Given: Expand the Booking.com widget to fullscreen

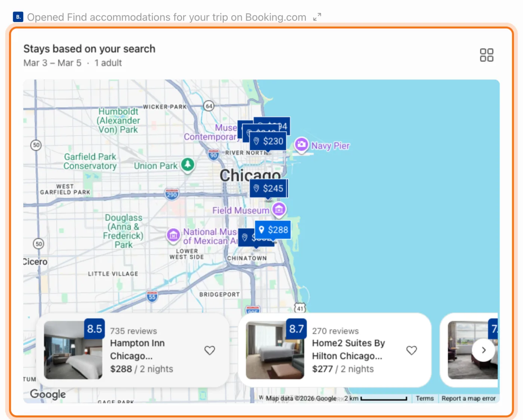Looking at the screenshot, I should point(317,17).
